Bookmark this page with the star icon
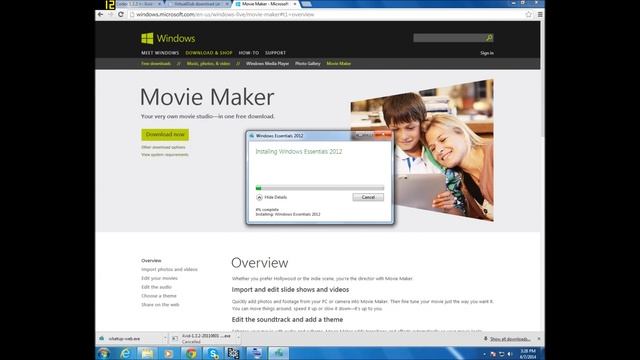 click(x=529, y=14)
